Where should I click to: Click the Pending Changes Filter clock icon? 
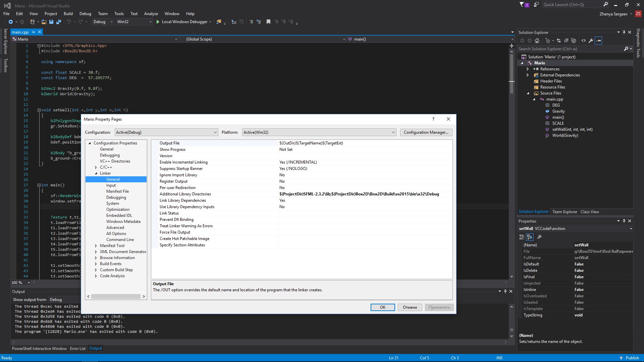(x=548, y=41)
